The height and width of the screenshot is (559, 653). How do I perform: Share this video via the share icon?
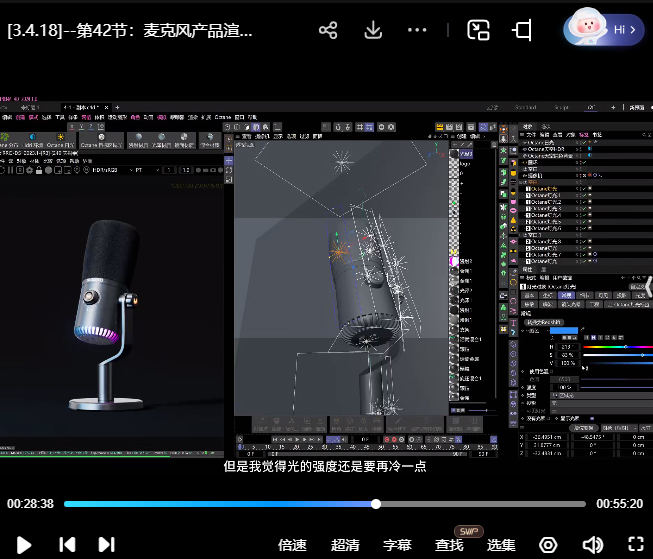(x=328, y=30)
